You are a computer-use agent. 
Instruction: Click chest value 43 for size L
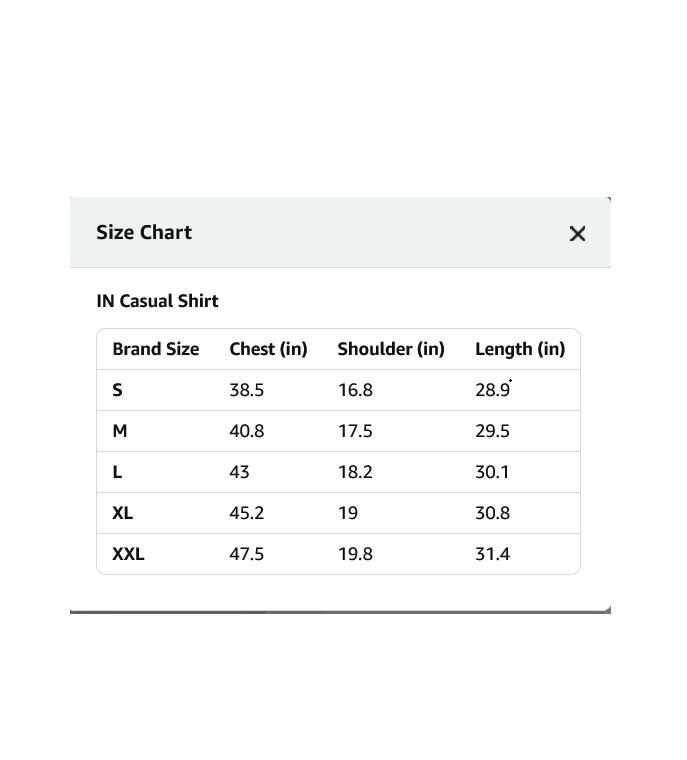tap(240, 472)
